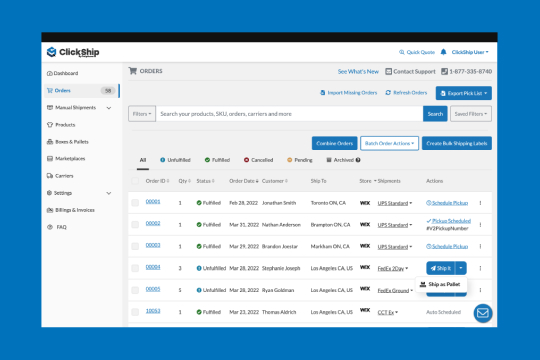Click the Marketplaces sidebar icon
The width and height of the screenshot is (540, 360).
[x=50, y=158]
